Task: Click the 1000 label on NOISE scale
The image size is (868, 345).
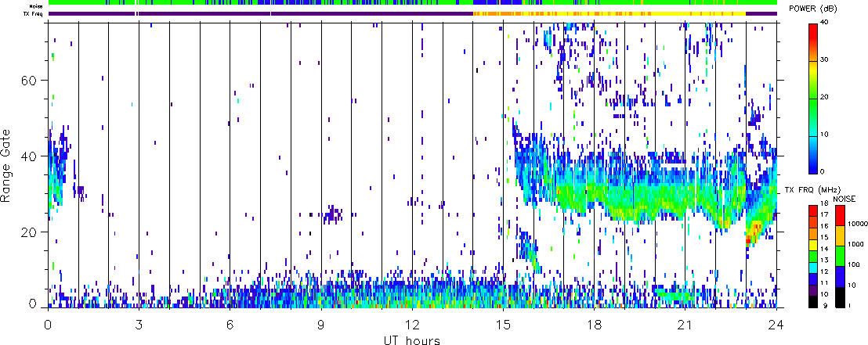Action: pos(855,244)
